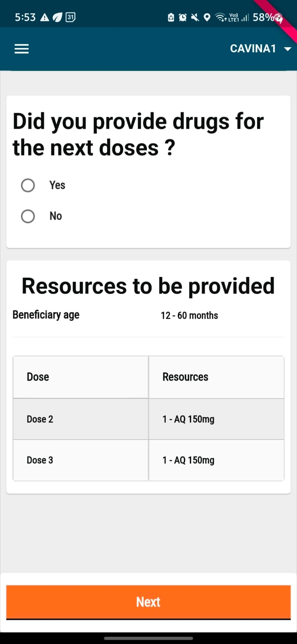Expand the CAVINA1 dropdown arrow
This screenshot has width=297, height=644.
(287, 49)
